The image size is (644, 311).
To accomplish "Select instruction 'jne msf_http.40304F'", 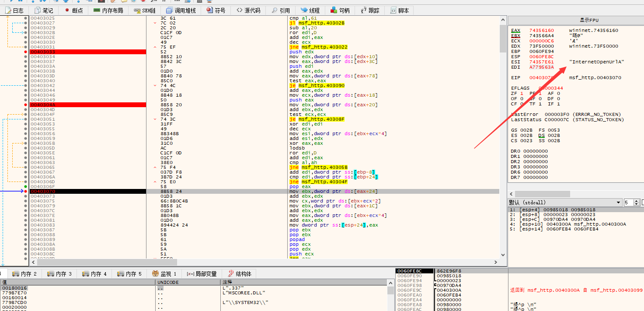I will point(318,182).
